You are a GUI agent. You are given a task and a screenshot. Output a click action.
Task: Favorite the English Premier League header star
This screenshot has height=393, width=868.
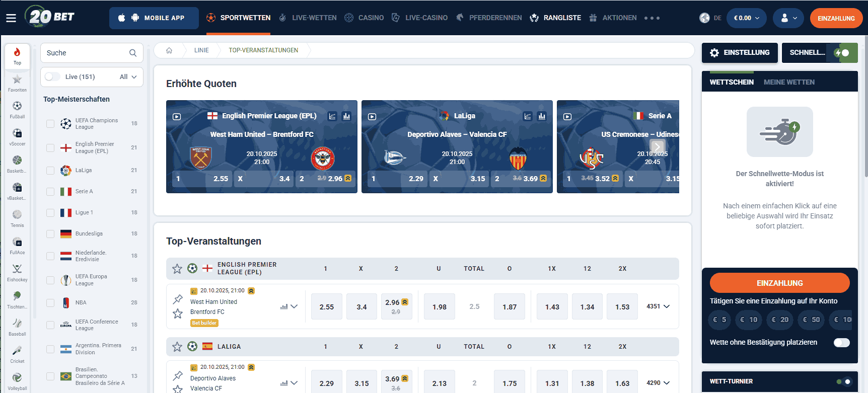click(177, 269)
